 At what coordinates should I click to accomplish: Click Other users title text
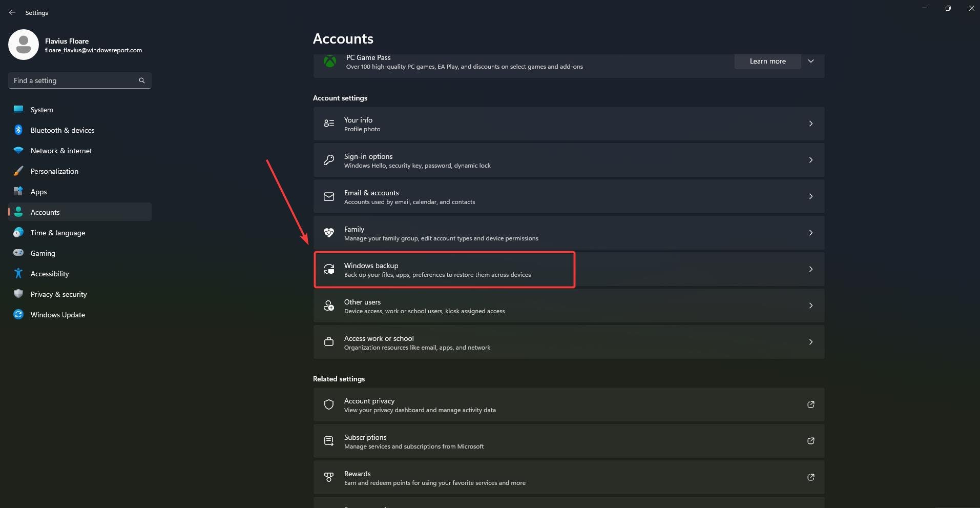click(x=362, y=302)
